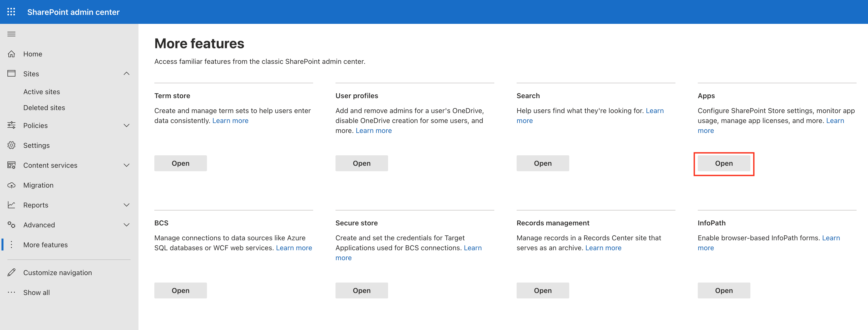Collapse the Sites section chevron

pyautogui.click(x=127, y=74)
